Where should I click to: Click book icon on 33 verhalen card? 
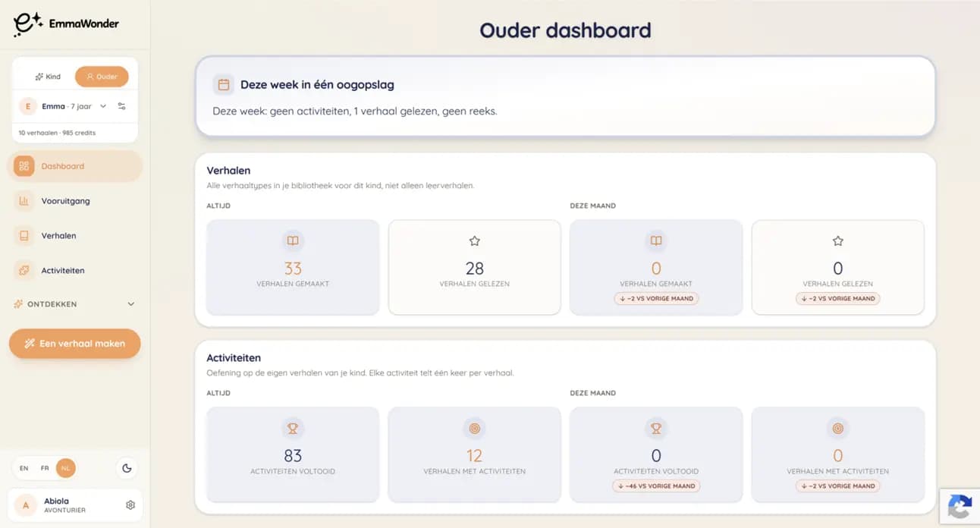coord(293,241)
